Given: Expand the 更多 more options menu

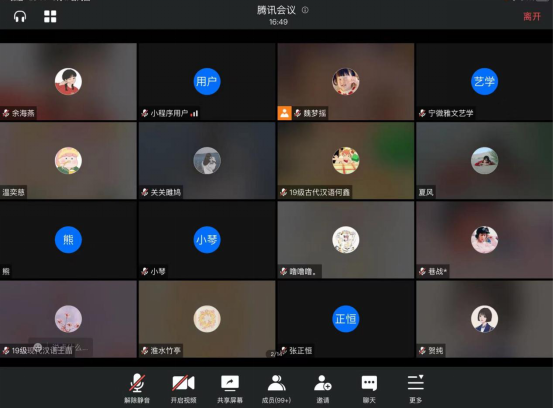Looking at the screenshot, I should [x=416, y=388].
